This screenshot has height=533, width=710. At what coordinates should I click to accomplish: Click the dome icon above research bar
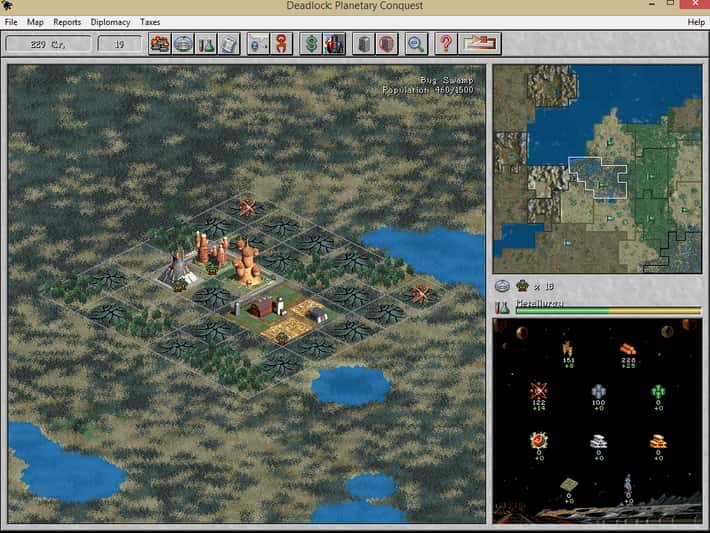[502, 286]
